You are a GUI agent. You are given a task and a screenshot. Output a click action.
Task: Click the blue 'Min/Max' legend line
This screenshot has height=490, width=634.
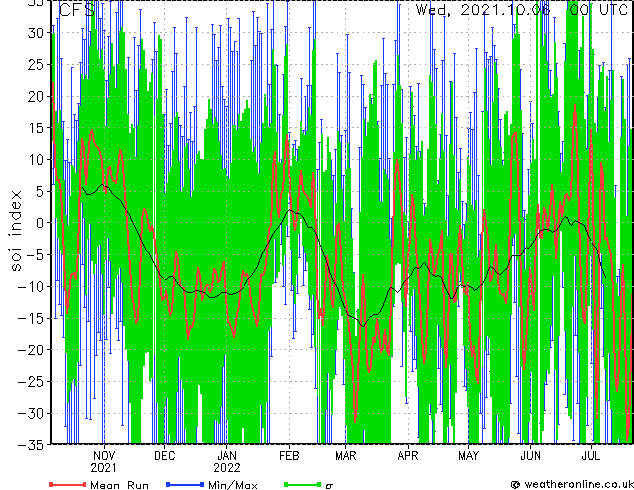tap(185, 484)
